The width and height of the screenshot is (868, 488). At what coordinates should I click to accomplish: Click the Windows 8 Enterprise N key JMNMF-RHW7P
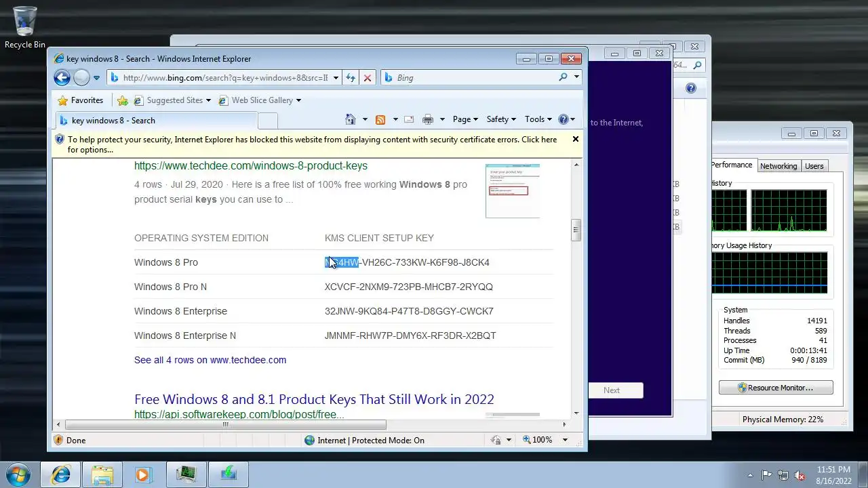coord(410,335)
